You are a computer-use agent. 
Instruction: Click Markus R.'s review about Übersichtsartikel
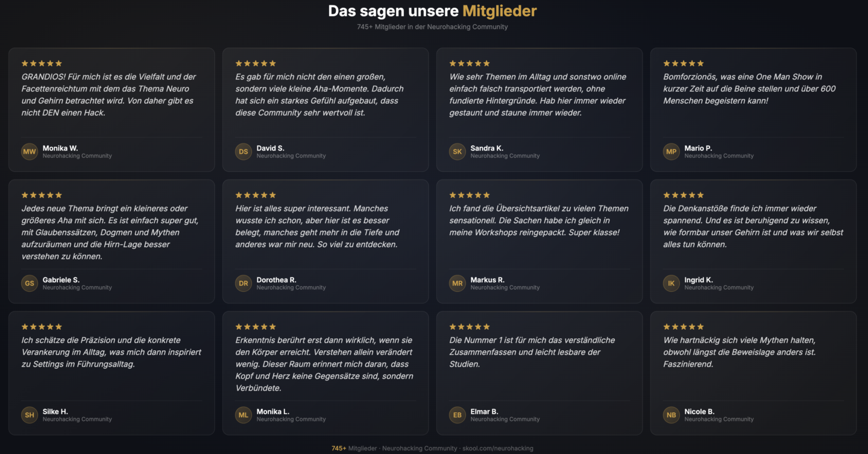pyautogui.click(x=539, y=220)
